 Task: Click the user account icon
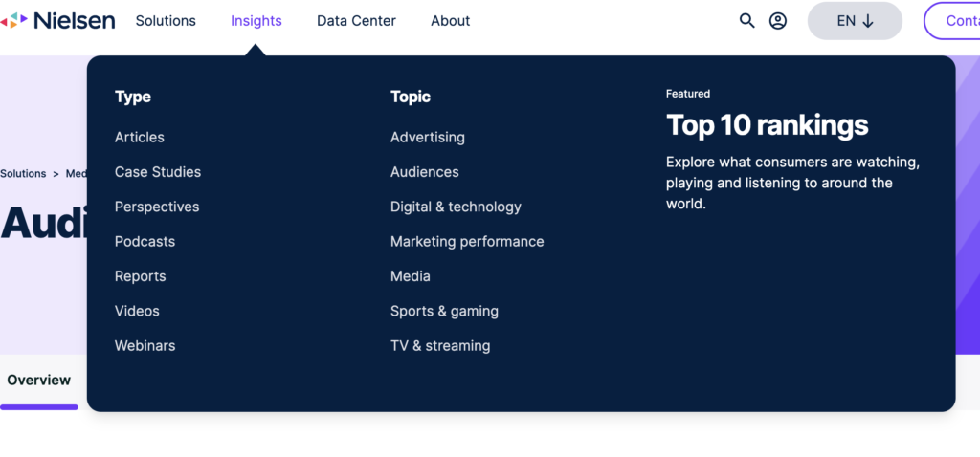[x=778, y=21]
